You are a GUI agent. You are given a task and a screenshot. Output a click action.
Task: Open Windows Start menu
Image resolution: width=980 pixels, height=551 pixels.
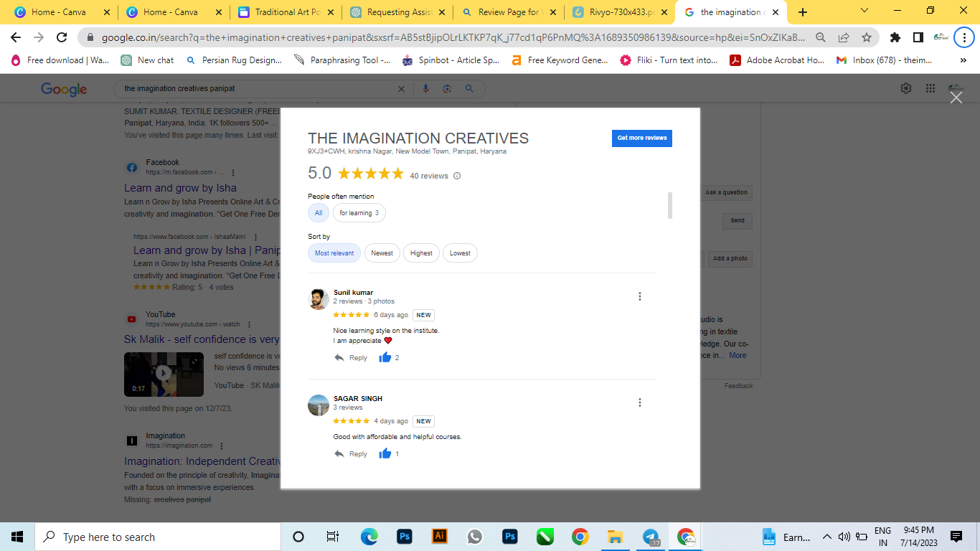pos(17,537)
